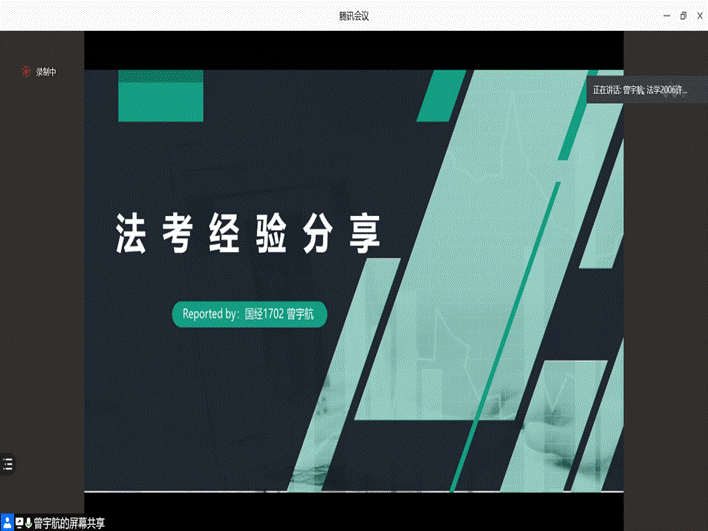Viewport: 708px width, 531px height.
Task: Click the red recording indicator icon
Action: coord(27,71)
